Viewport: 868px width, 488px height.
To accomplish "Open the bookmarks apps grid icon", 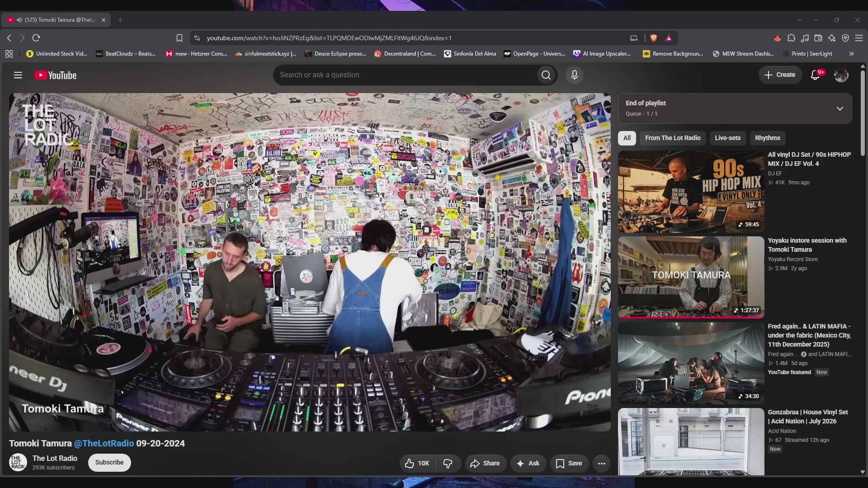I will 9,54.
